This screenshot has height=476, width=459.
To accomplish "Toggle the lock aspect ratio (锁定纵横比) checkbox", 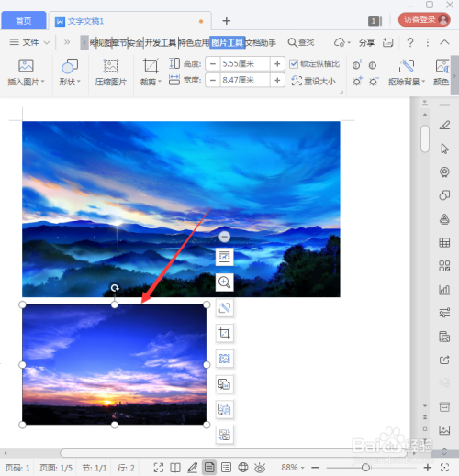I will 294,64.
